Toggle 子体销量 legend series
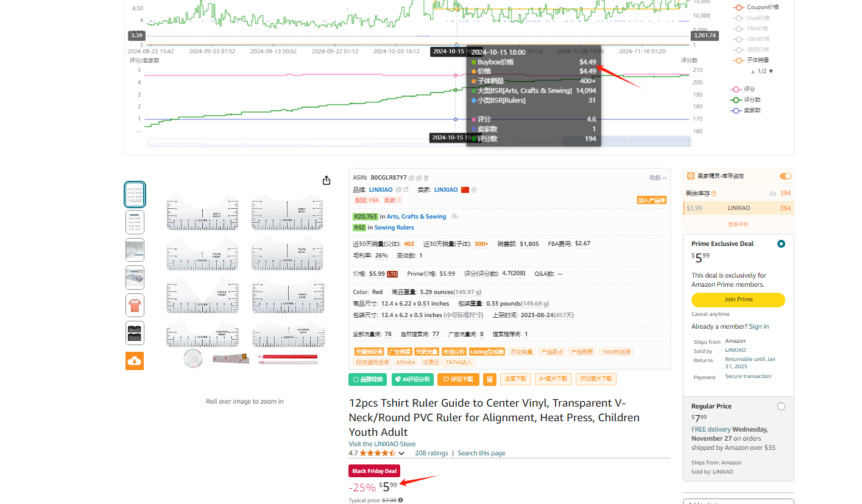862x504 pixels. pyautogui.click(x=750, y=60)
